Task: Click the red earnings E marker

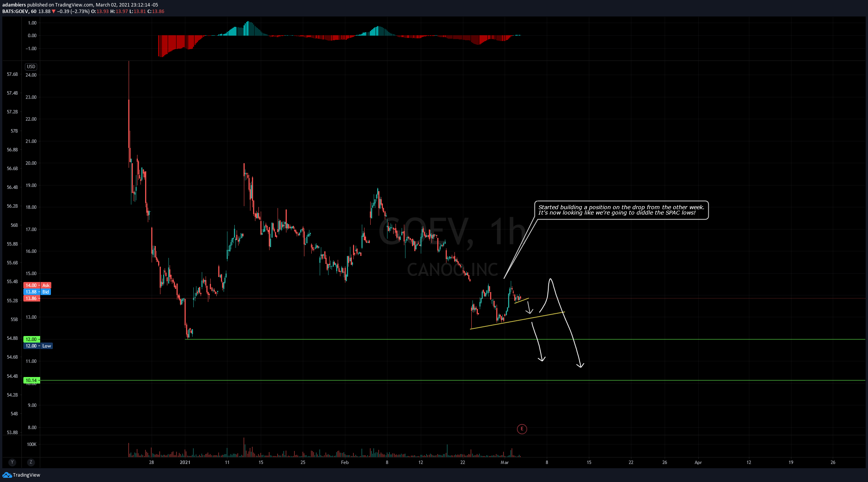Action: pyautogui.click(x=522, y=429)
